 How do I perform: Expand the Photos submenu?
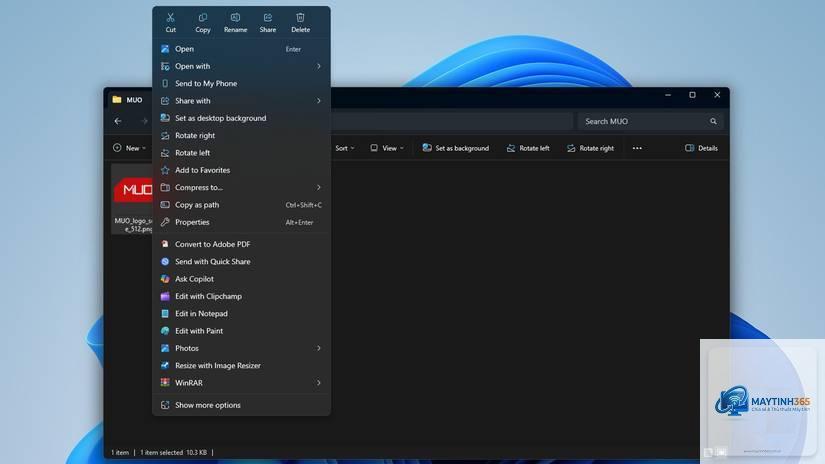click(242, 348)
